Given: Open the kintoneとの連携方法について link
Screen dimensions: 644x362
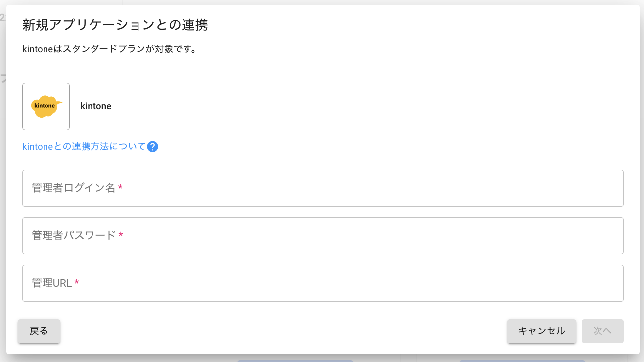Looking at the screenshot, I should point(84,147).
